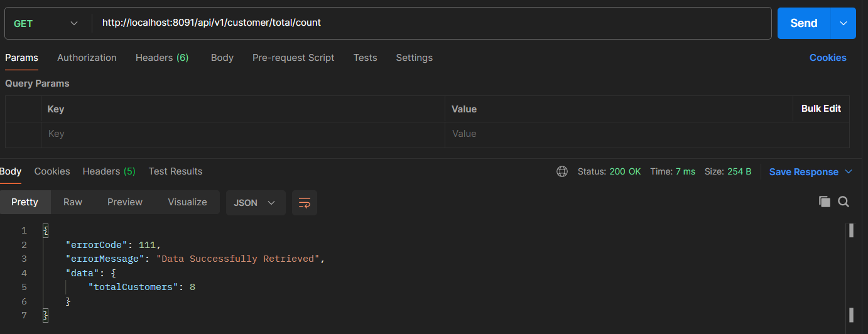The height and width of the screenshot is (334, 868).
Task: Expand the Send button arrow options
Action: point(843,23)
